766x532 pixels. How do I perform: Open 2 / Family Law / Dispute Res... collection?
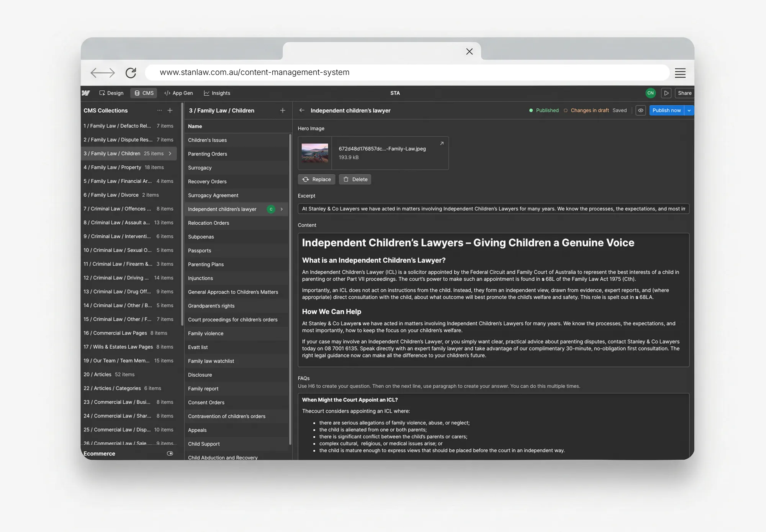[129, 140]
